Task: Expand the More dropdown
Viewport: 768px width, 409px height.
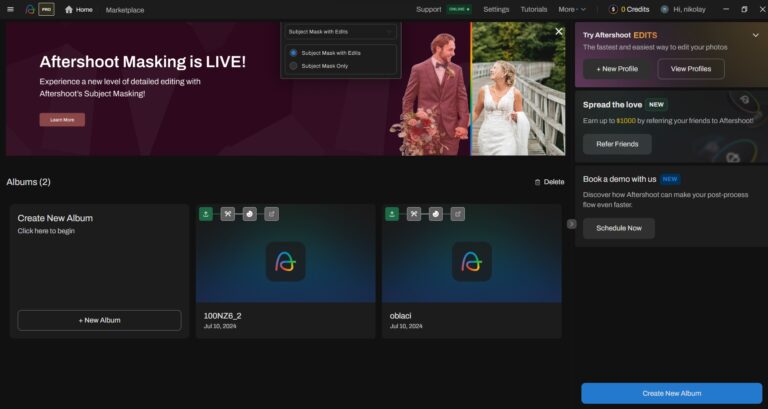Action: pyautogui.click(x=572, y=9)
